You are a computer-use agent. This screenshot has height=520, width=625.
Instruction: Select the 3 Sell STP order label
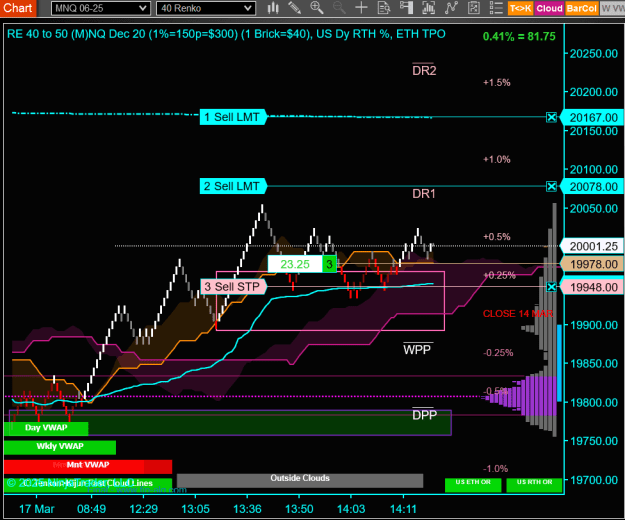pyautogui.click(x=233, y=287)
